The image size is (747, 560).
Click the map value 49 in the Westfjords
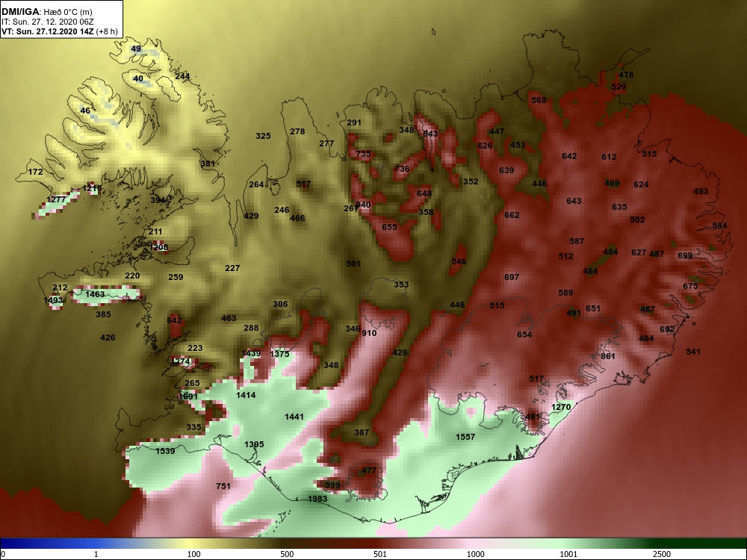pyautogui.click(x=136, y=49)
